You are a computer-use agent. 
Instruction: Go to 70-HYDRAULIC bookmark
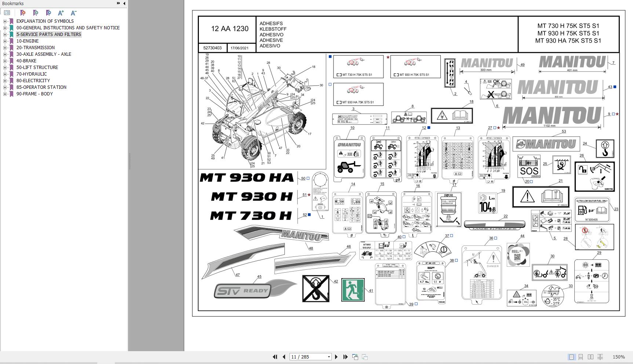click(x=31, y=74)
